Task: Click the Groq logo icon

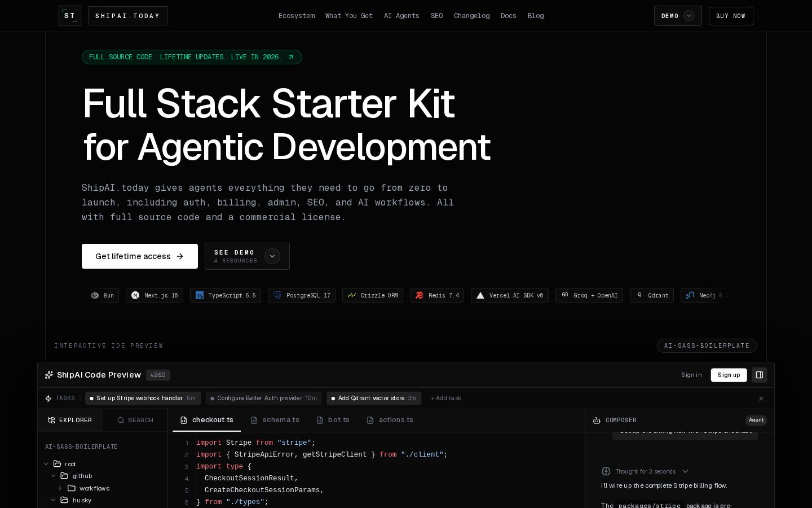Action: coord(565,295)
